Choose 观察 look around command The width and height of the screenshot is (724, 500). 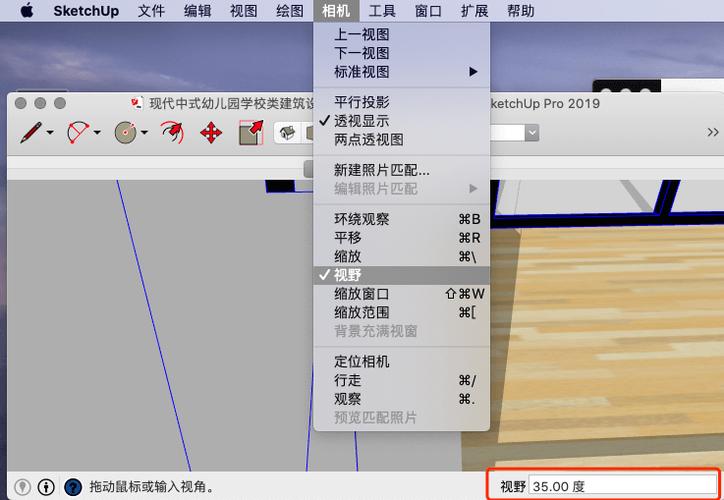click(401, 399)
